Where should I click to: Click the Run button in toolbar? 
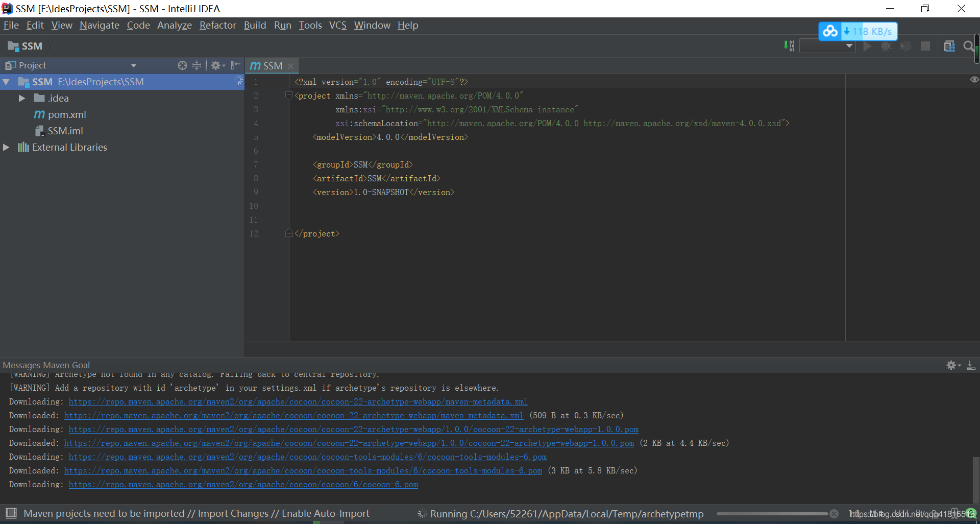tap(867, 46)
